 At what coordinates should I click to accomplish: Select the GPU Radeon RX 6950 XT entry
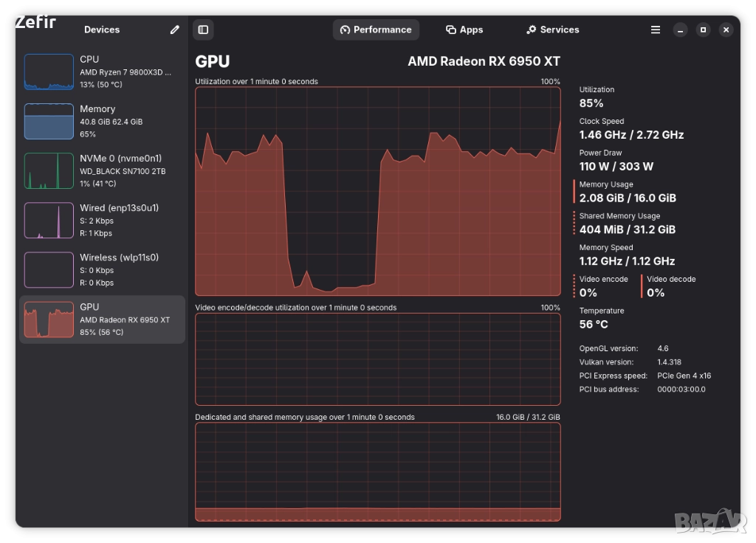point(102,319)
